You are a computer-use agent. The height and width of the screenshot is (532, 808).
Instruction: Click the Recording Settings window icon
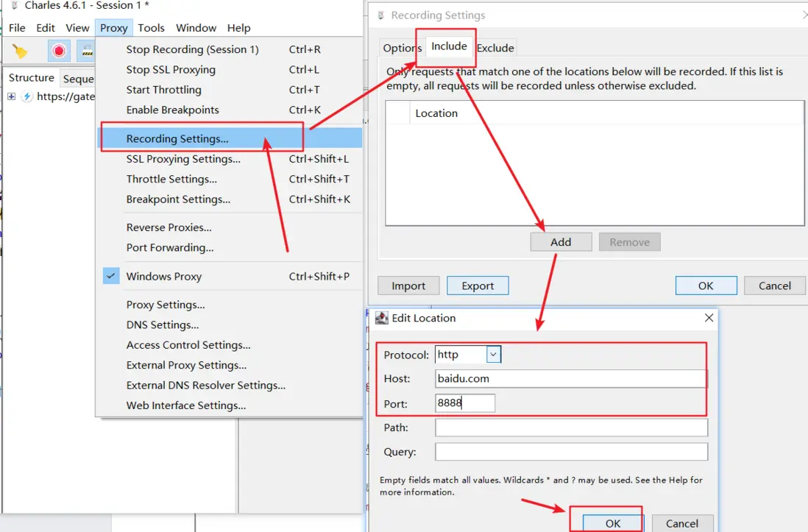[381, 15]
